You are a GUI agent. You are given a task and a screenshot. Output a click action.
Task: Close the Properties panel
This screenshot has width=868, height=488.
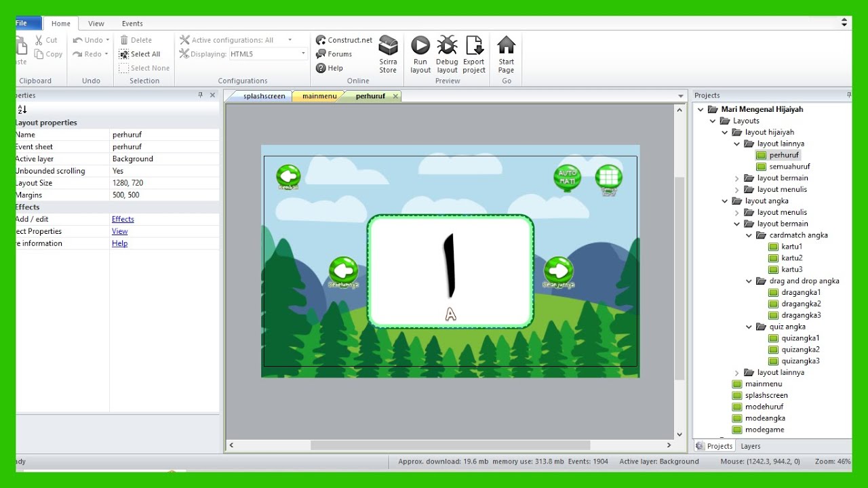(212, 96)
